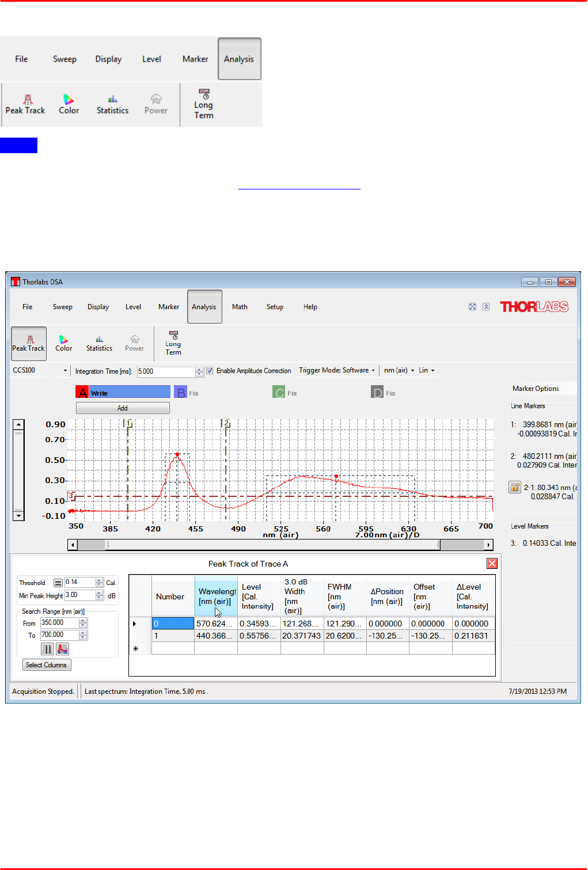Open the Math menu in the OSA window
588x870 pixels.
tap(240, 307)
